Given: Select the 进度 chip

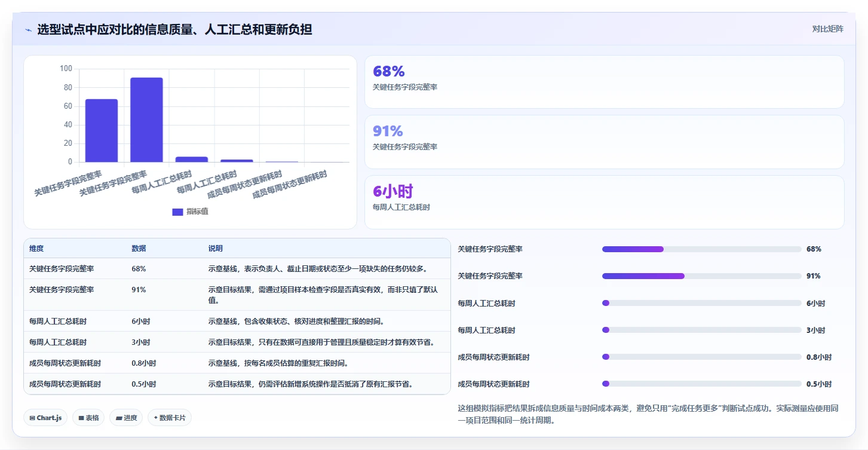Looking at the screenshot, I should point(126,418).
